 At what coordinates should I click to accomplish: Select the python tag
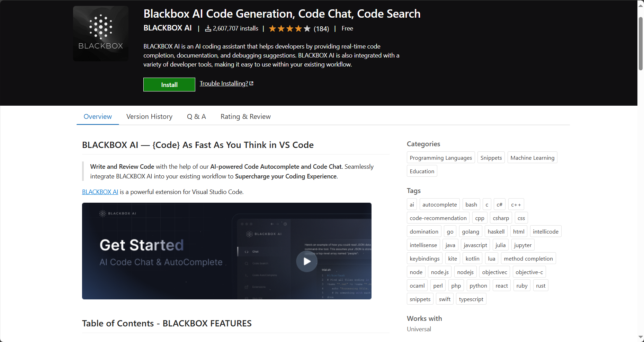(x=478, y=286)
